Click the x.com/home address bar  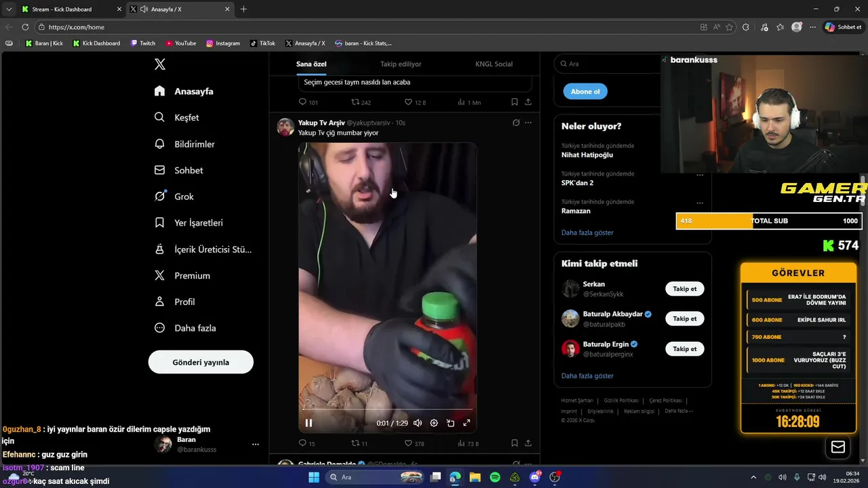pos(366,27)
